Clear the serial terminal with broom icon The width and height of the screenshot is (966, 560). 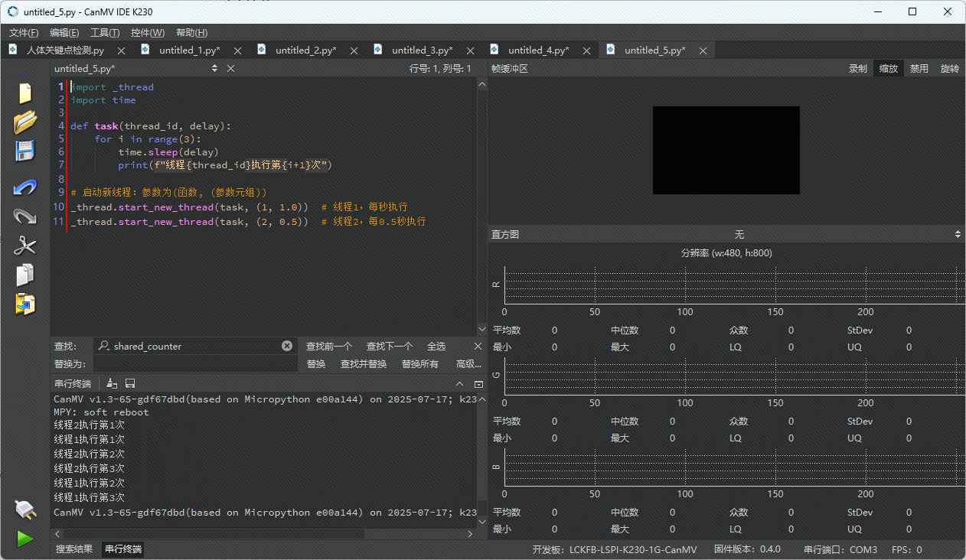(112, 383)
